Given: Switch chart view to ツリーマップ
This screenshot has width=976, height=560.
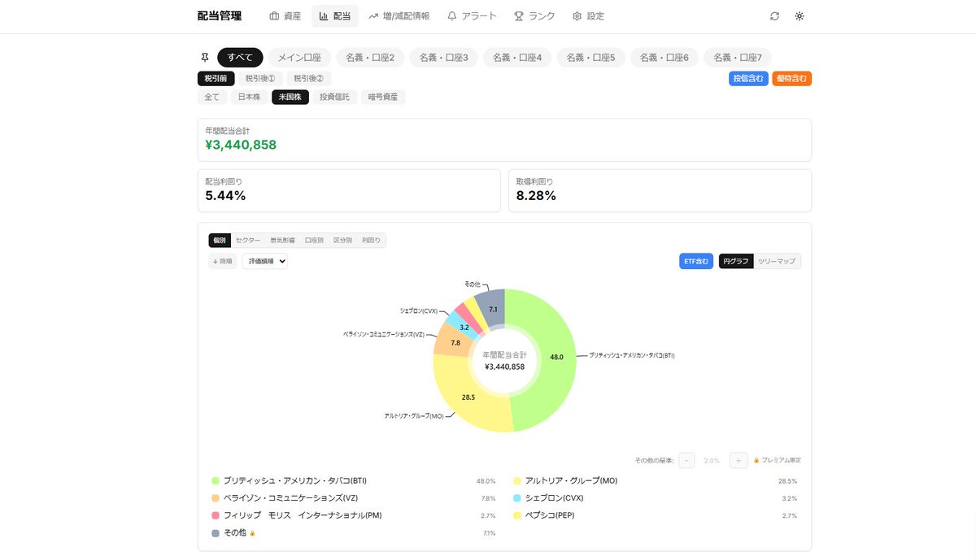Looking at the screenshot, I should [x=777, y=261].
